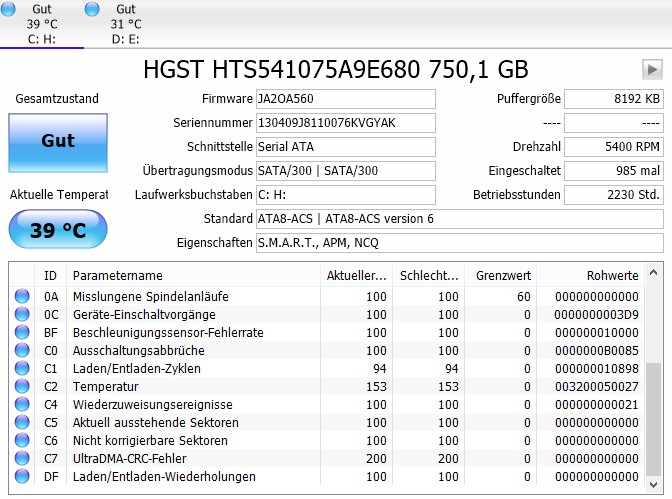The height and width of the screenshot is (499, 672).
Task: Sort by the ID column header
Action: [50, 276]
